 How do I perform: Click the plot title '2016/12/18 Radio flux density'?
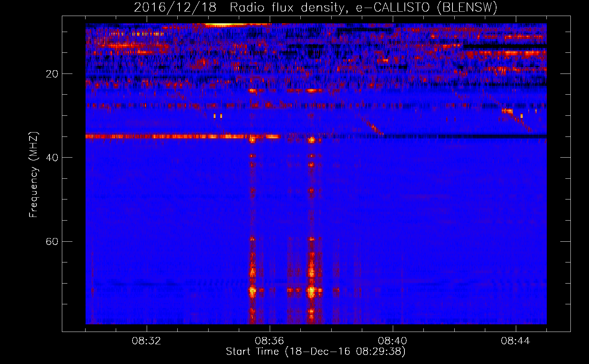(316, 7)
